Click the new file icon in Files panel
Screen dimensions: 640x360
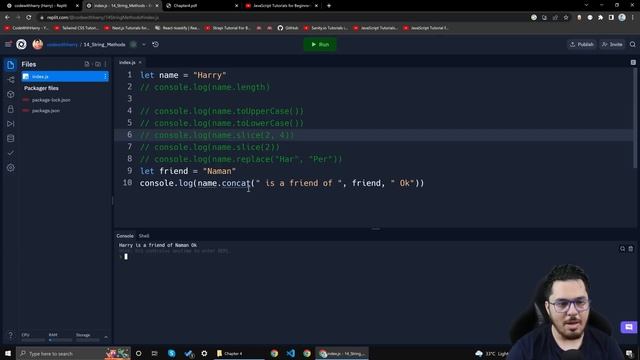pos(87,64)
